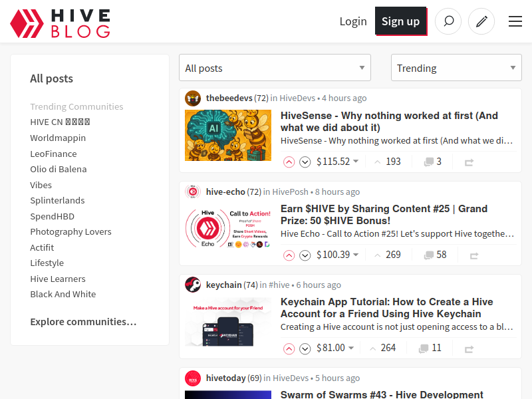The width and height of the screenshot is (532, 399).
Task: Click hive-echo author name
Action: pos(225,192)
